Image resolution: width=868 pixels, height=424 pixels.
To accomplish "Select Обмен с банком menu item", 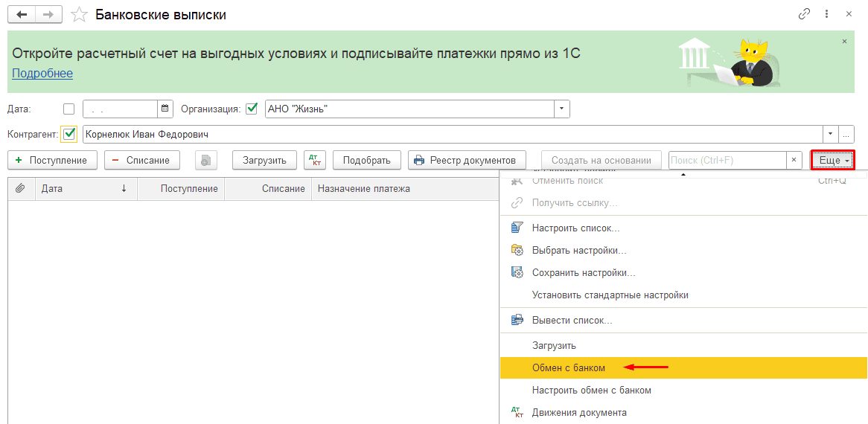I will (569, 368).
